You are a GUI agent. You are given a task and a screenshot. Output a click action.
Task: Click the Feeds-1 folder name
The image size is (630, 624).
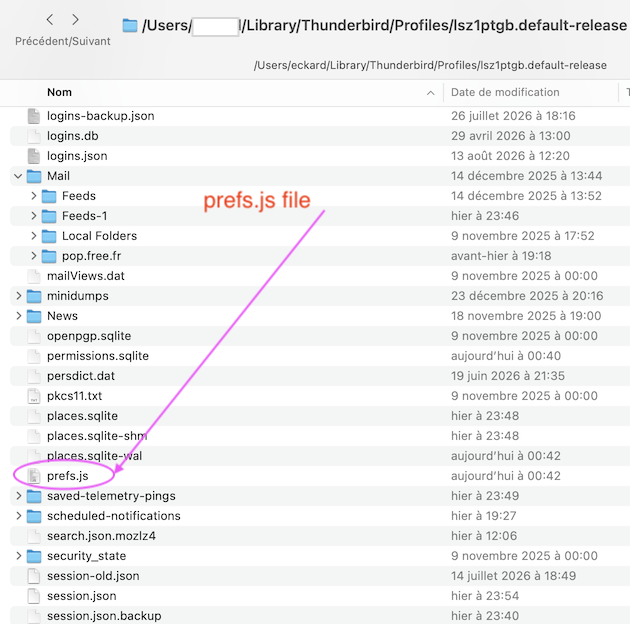[84, 216]
